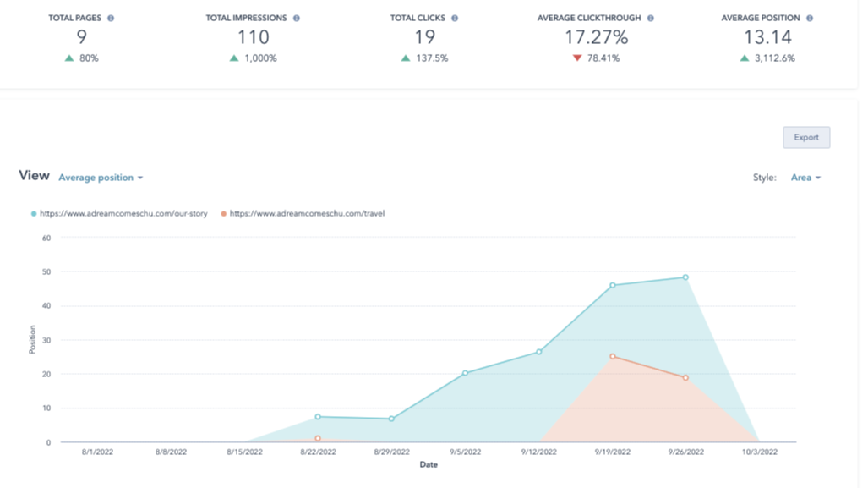Open the Area style dropdown
This screenshot has height=488, width=868.
coord(804,178)
